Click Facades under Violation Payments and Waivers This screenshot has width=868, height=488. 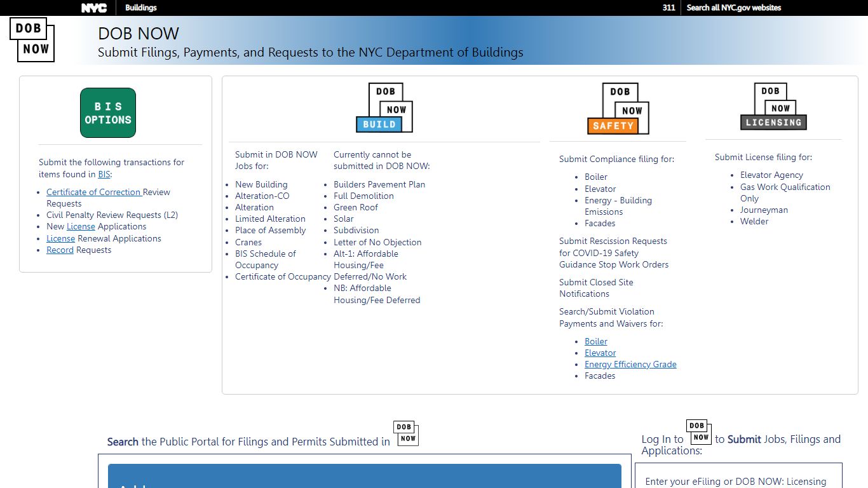coord(600,376)
